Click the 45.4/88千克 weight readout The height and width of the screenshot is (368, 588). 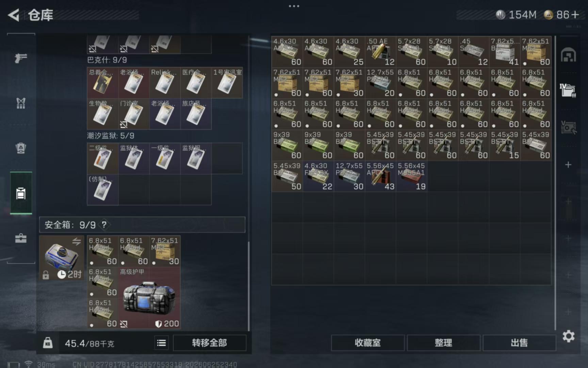click(x=89, y=343)
